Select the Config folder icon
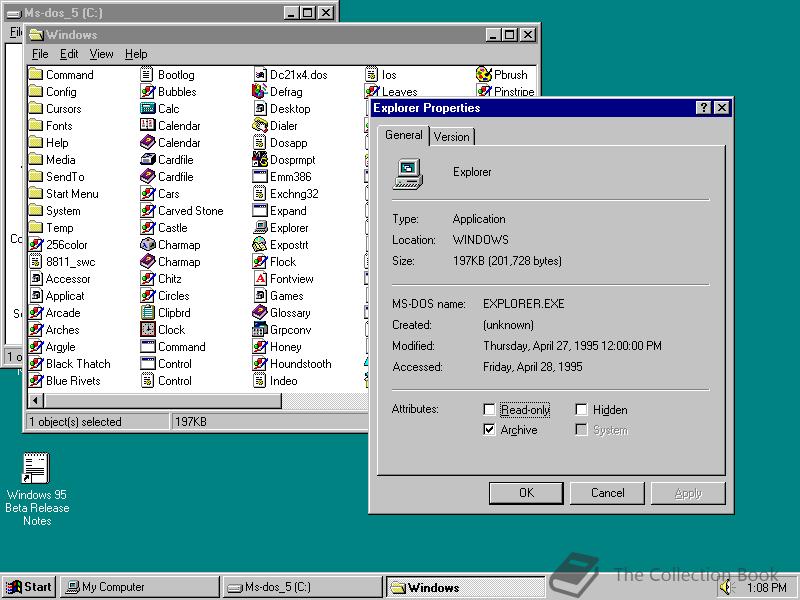The width and height of the screenshot is (800, 600). point(36,92)
